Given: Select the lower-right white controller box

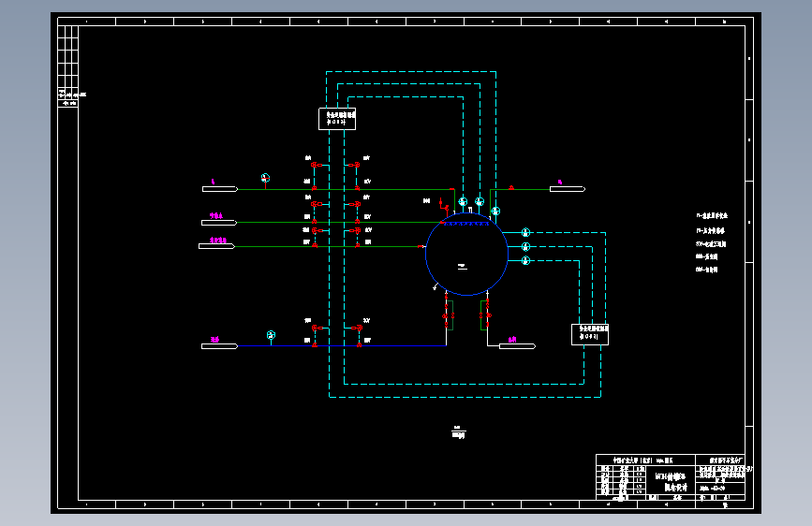Looking at the screenshot, I should [590, 334].
